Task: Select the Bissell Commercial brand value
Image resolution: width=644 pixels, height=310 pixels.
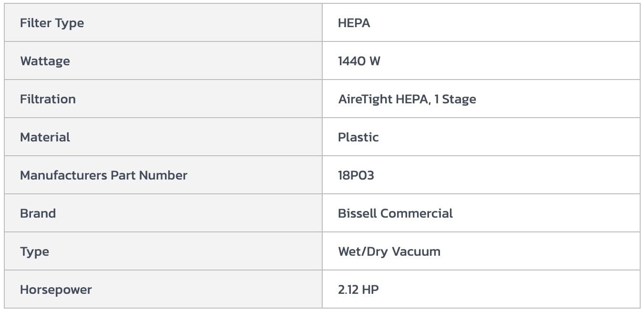Action: pos(395,213)
